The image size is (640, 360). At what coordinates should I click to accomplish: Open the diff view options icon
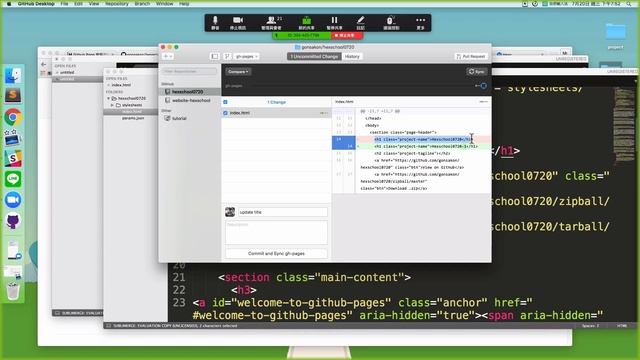click(483, 102)
